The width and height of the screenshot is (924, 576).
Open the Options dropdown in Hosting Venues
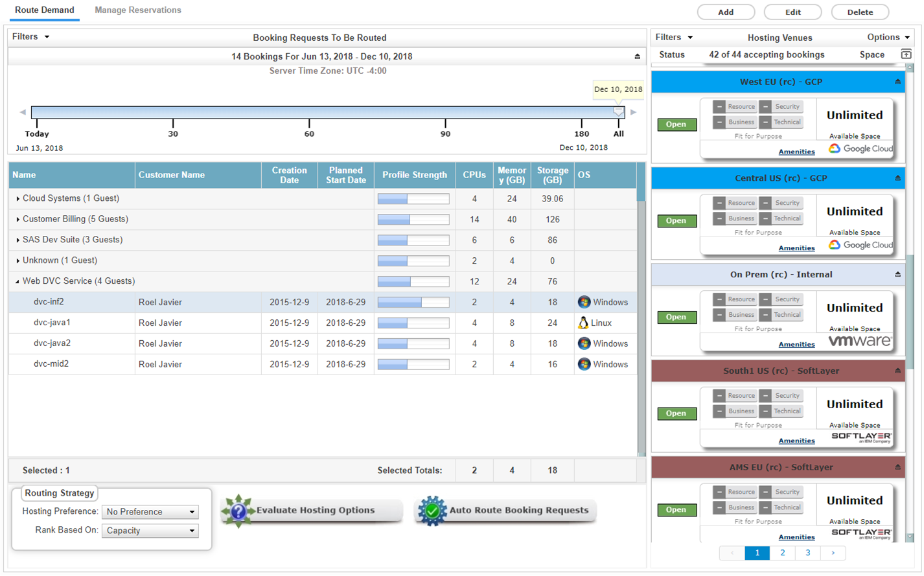(888, 38)
